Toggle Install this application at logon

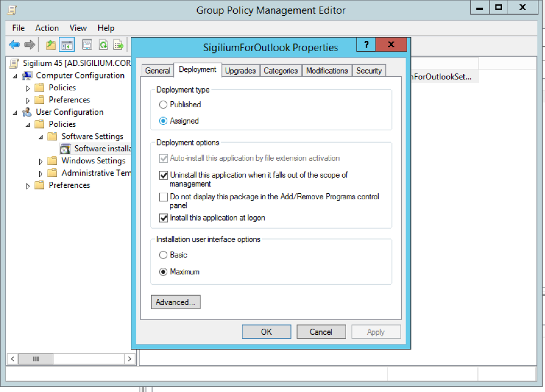[x=163, y=218]
